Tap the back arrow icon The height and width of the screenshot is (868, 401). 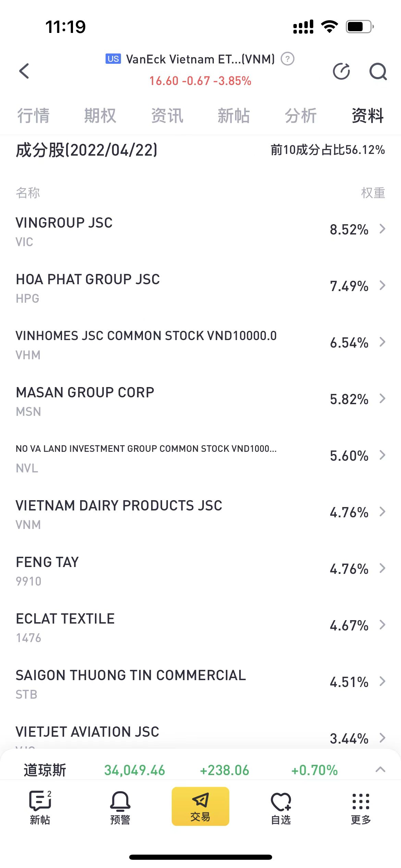[x=24, y=71]
